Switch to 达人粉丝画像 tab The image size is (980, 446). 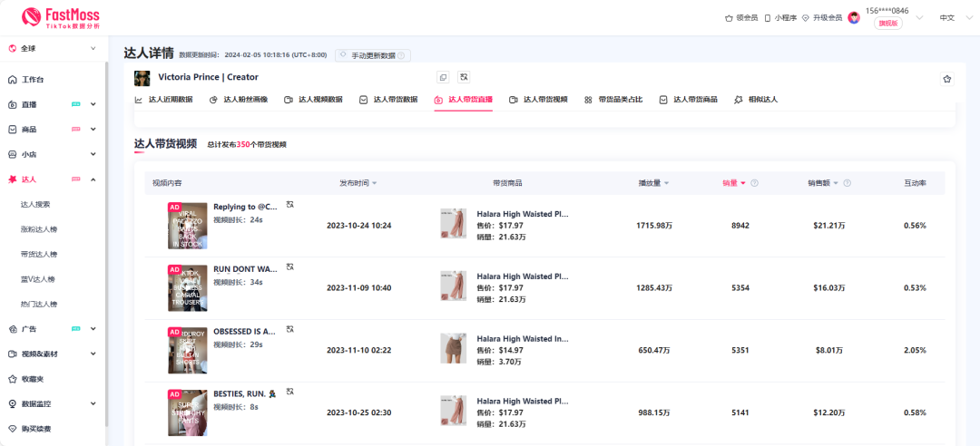click(x=239, y=100)
